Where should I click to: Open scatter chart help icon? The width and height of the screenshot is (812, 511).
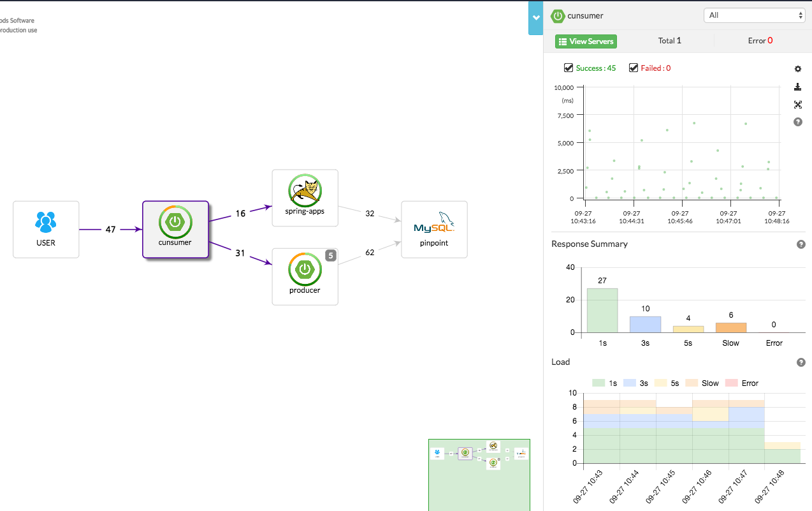tap(797, 122)
